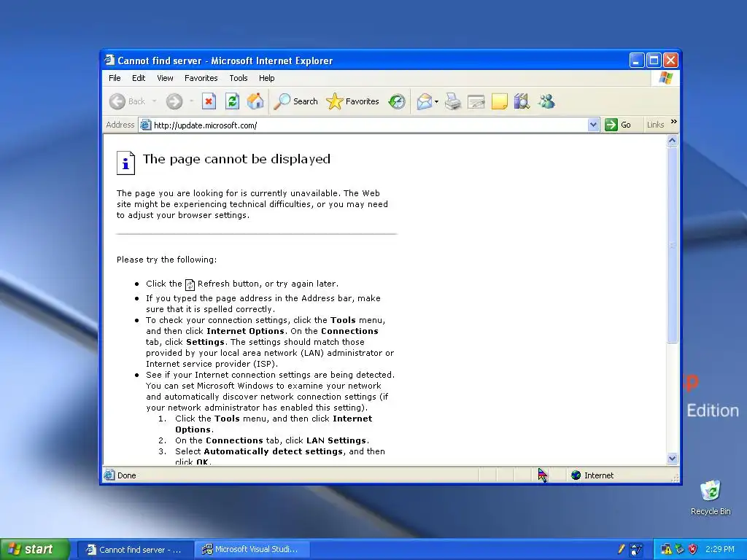Expand the Address bar dropdown arrow
Screen dimensions: 747x560
[x=593, y=125]
